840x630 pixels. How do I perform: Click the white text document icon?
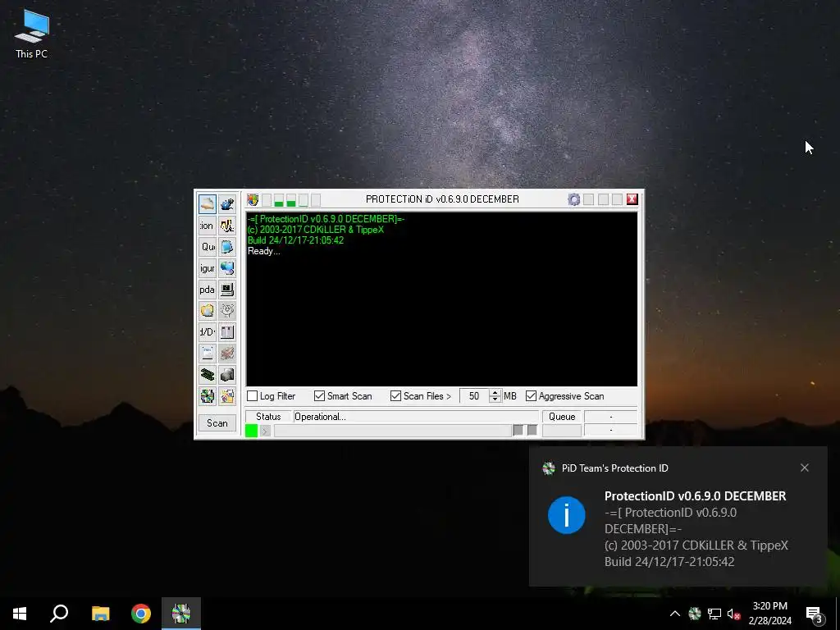208,353
